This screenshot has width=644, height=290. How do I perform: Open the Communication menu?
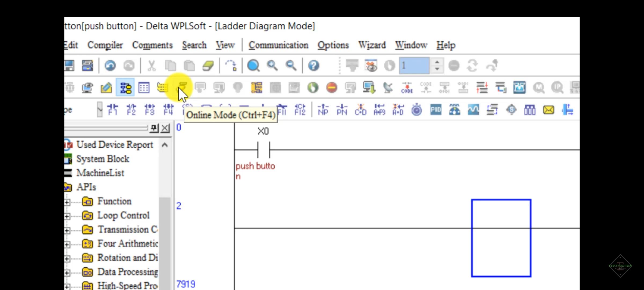[279, 45]
